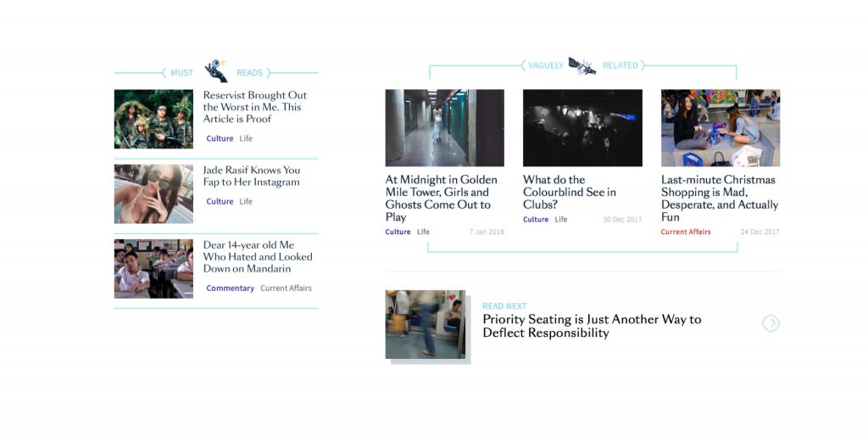868x437 pixels.
Task: Click the 'READS' heading text
Action: [250, 73]
